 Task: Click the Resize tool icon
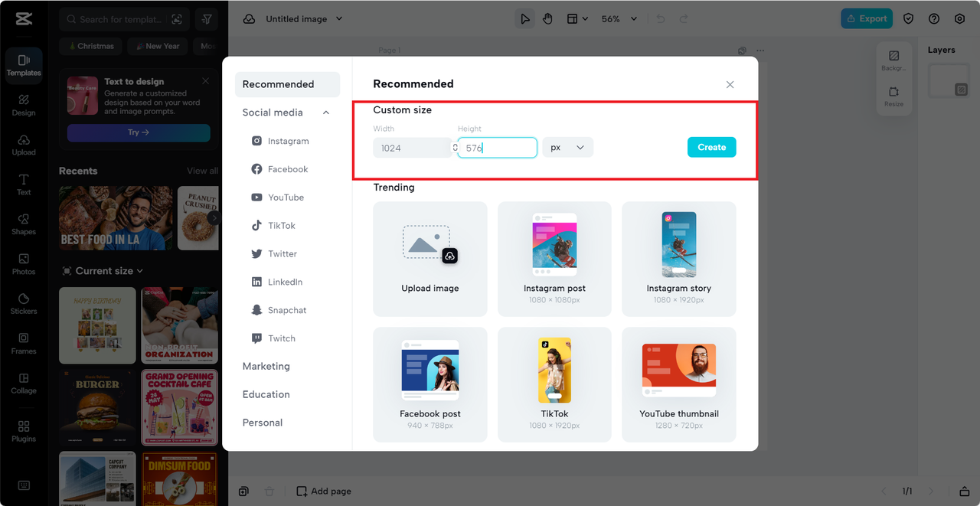click(893, 96)
